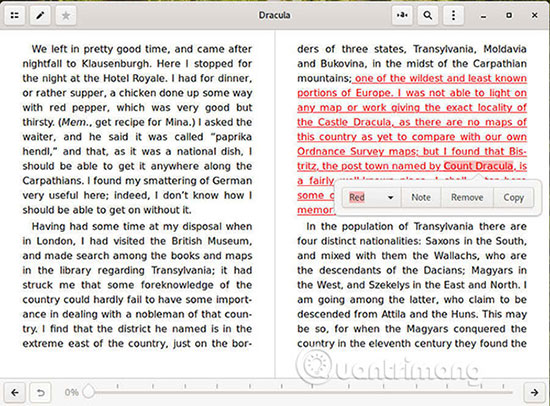Go to the previous page arrow
This screenshot has width=550, height=406.
coord(15,392)
